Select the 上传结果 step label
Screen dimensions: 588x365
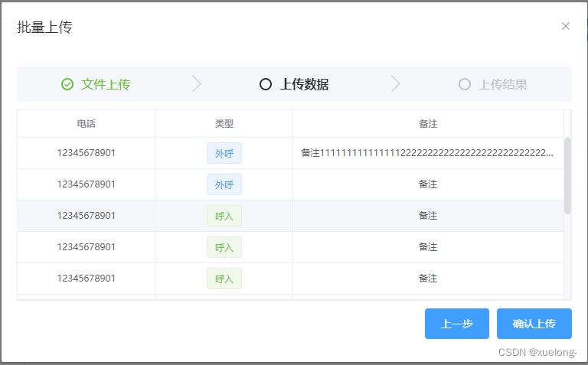pyautogui.click(x=503, y=84)
